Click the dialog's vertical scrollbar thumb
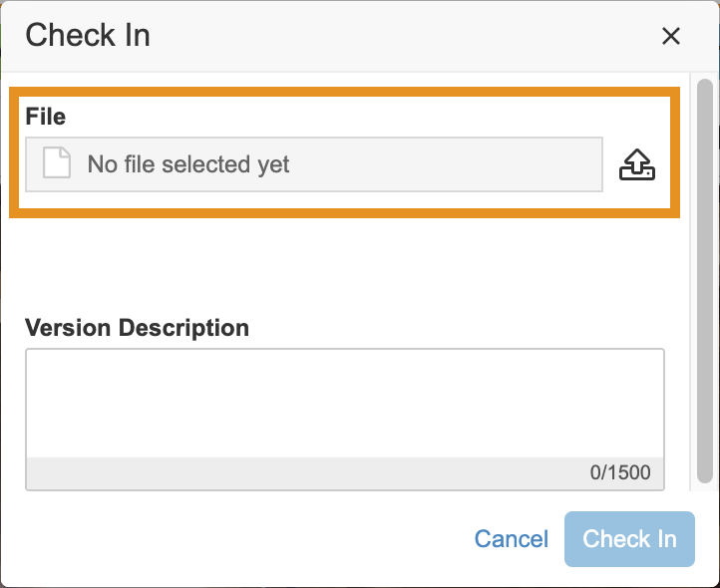The image size is (720, 588). tap(704, 279)
